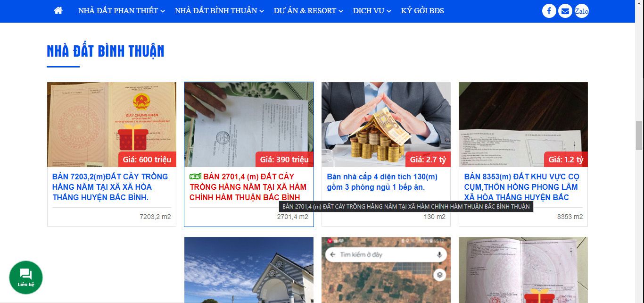This screenshot has width=644, height=303.
Task: Click the layers icon on map thumbnail
Action: (x=439, y=275)
